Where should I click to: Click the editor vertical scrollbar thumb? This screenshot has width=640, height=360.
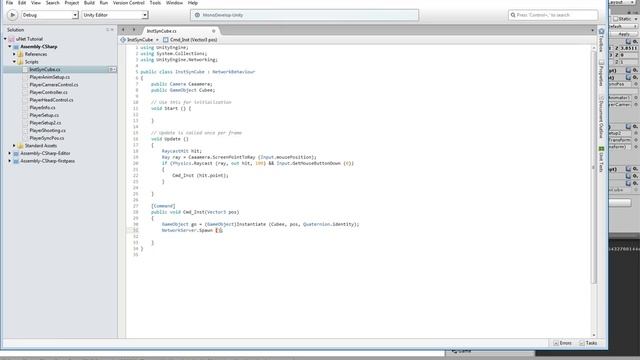coord(594,167)
